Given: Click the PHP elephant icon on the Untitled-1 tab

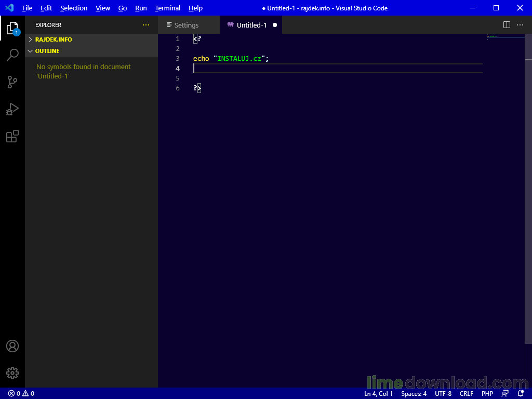Looking at the screenshot, I should click(230, 25).
